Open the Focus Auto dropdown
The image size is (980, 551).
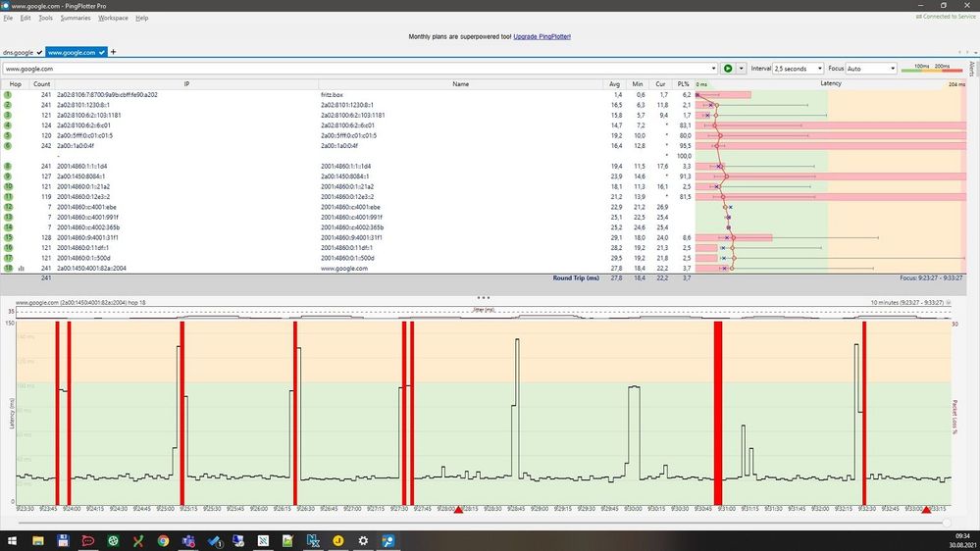click(871, 69)
